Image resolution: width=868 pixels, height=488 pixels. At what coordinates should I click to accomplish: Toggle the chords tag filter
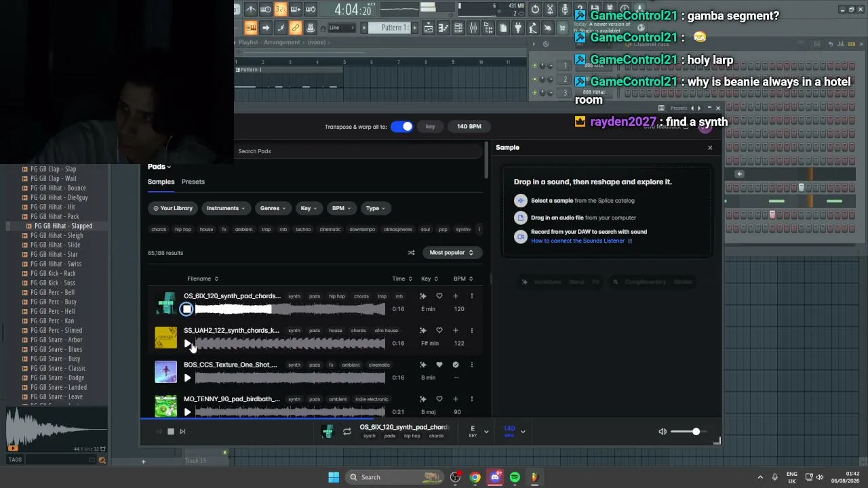(159, 230)
